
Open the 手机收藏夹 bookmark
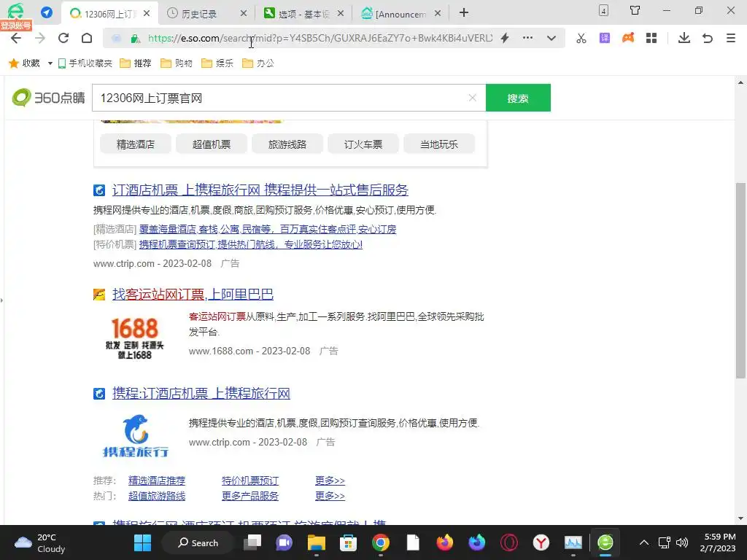tap(85, 63)
